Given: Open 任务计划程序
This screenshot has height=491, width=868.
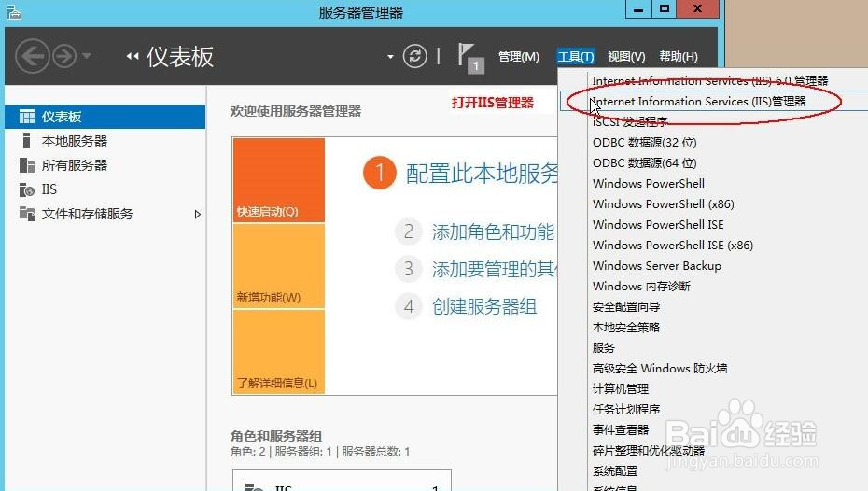Looking at the screenshot, I should pos(626,409).
